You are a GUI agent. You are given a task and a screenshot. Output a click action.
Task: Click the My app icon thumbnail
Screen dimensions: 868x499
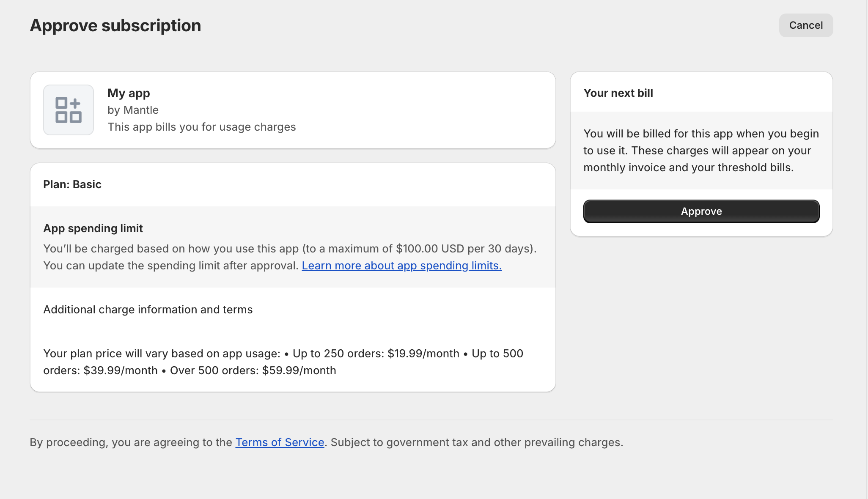(67, 110)
